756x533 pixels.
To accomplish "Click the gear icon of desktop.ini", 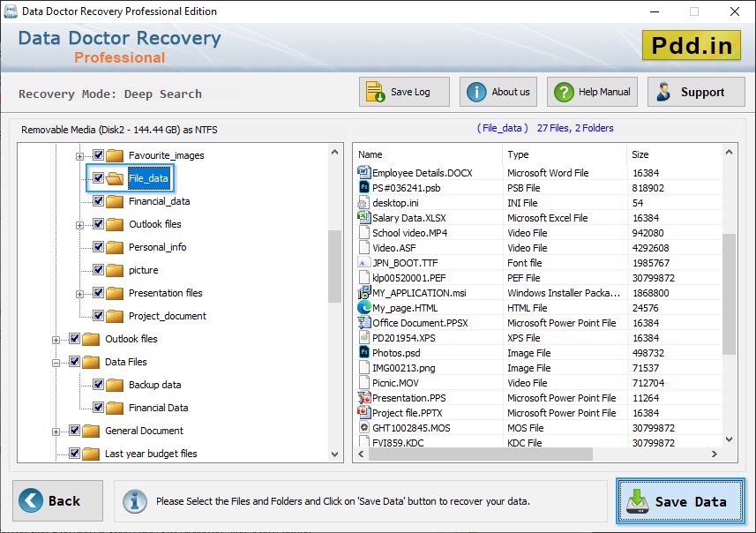I will (363, 203).
